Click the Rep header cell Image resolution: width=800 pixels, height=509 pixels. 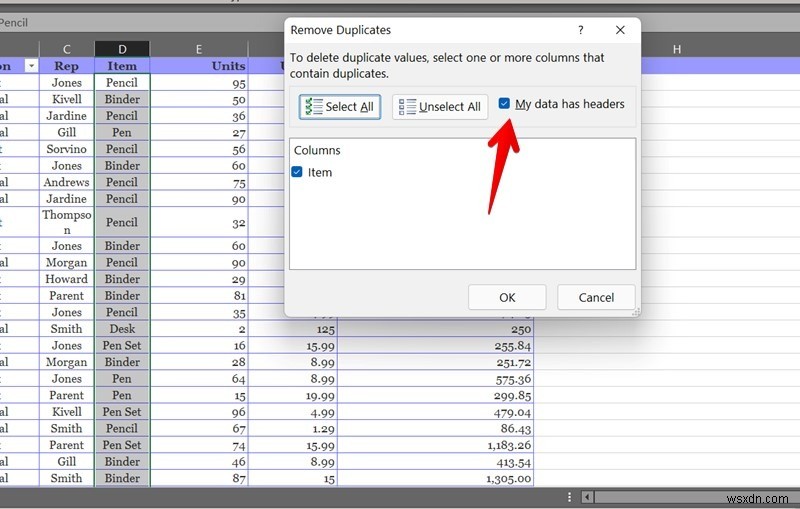pyautogui.click(x=66, y=66)
